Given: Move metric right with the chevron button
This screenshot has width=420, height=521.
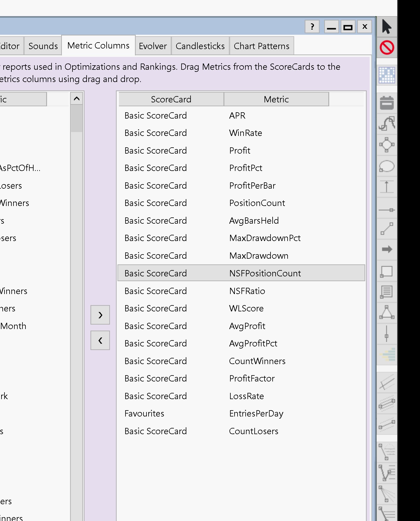Looking at the screenshot, I should coord(100,315).
